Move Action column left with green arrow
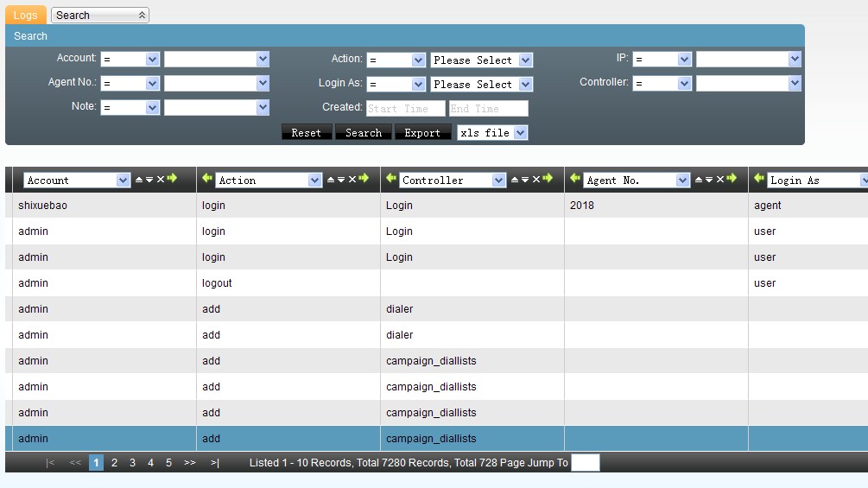 click(206, 179)
